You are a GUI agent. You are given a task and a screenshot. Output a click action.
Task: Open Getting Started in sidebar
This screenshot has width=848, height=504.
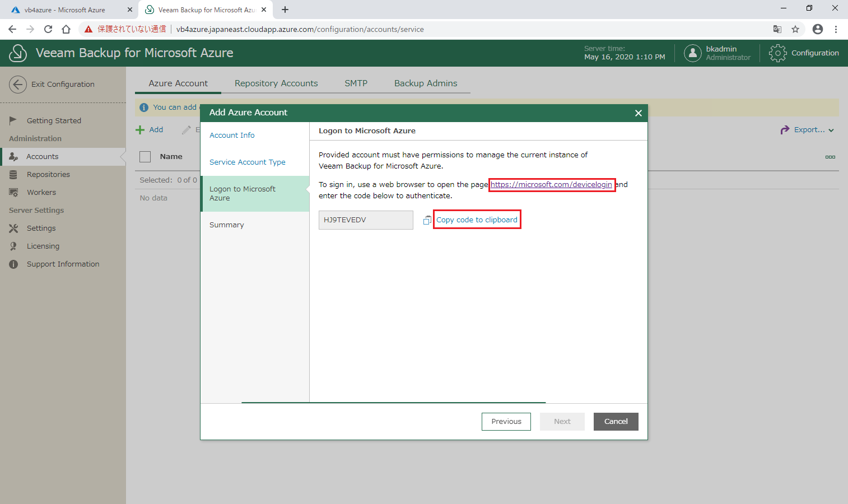[54, 121]
